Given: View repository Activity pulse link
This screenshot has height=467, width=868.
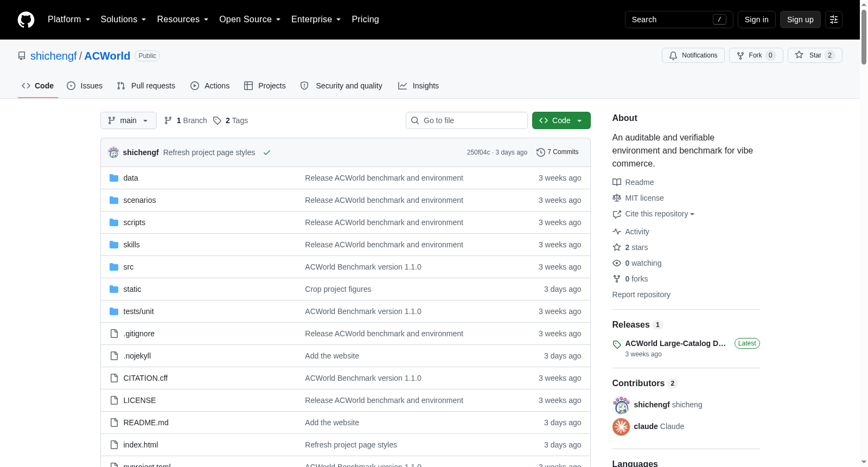Looking at the screenshot, I should [631, 232].
